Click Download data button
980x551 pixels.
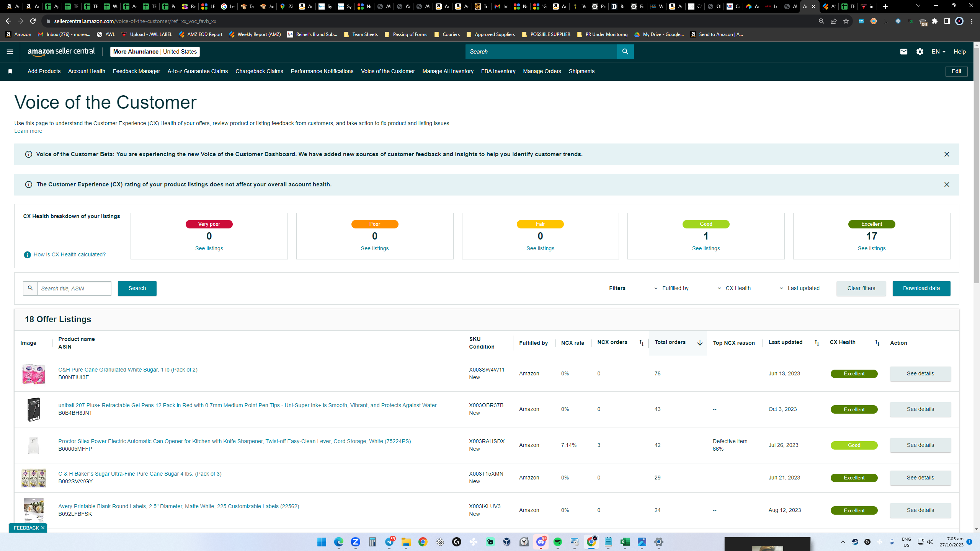921,288
